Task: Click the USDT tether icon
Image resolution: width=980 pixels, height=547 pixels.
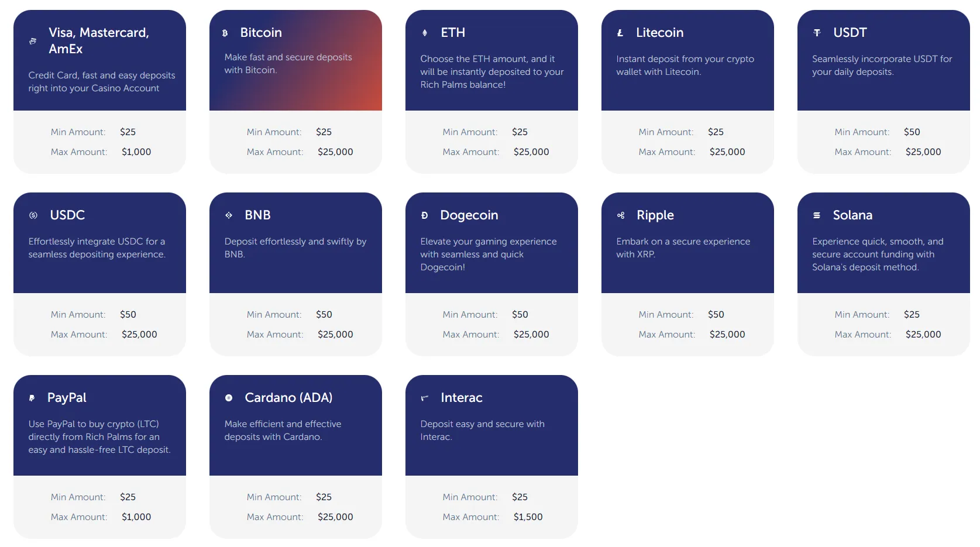Action: (x=817, y=33)
